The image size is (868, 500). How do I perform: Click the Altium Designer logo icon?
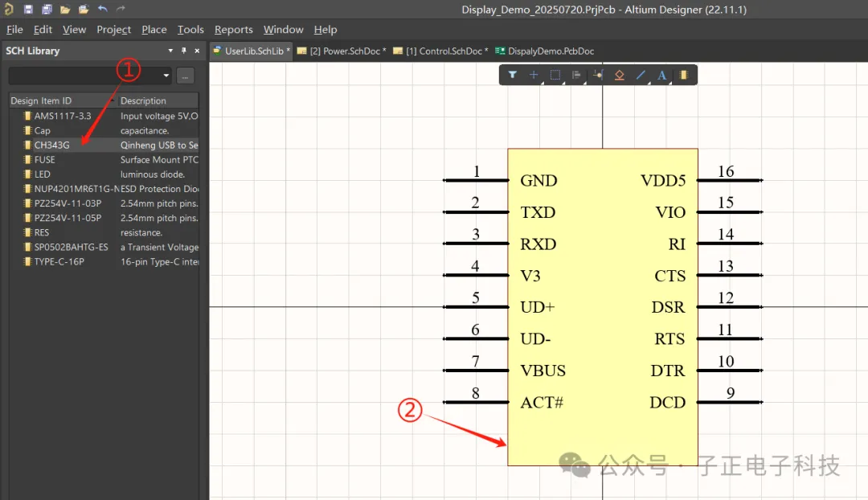coord(9,9)
